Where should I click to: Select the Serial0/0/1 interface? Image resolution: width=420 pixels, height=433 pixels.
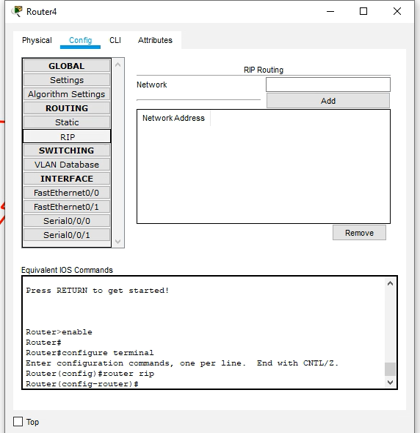pos(67,235)
